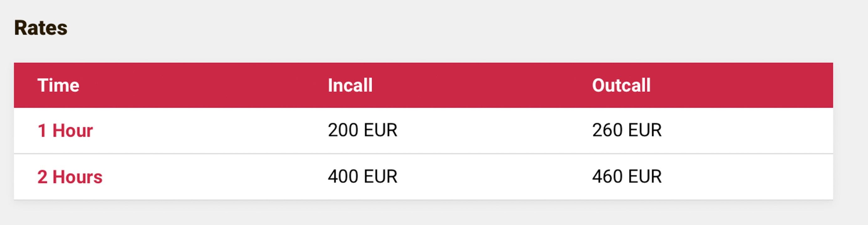Click the number 460 in the Outcall column
This screenshot has height=225, width=868.
click(607, 177)
